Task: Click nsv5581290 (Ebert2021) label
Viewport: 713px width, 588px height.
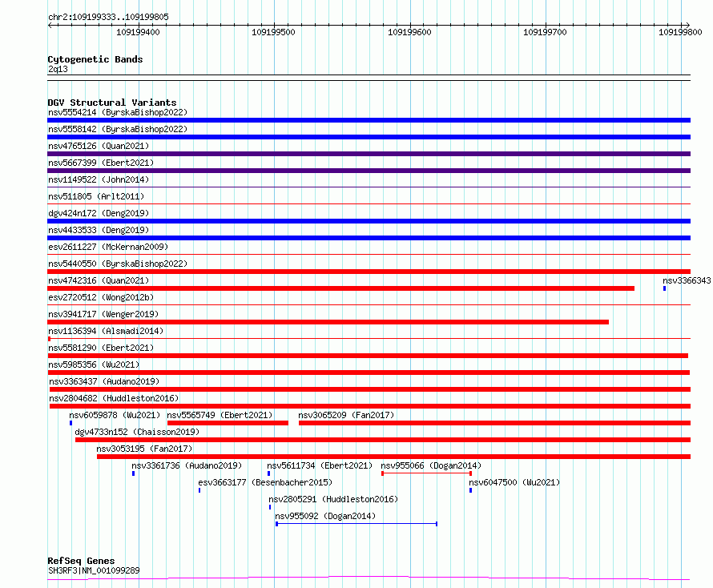Action: click(x=101, y=348)
